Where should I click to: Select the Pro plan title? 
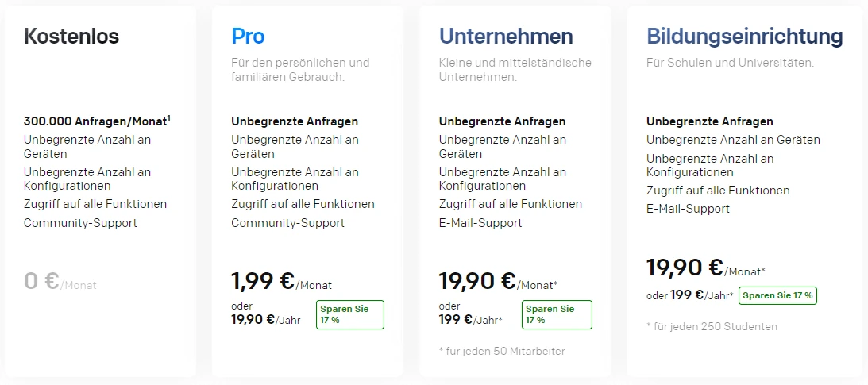[x=248, y=37]
